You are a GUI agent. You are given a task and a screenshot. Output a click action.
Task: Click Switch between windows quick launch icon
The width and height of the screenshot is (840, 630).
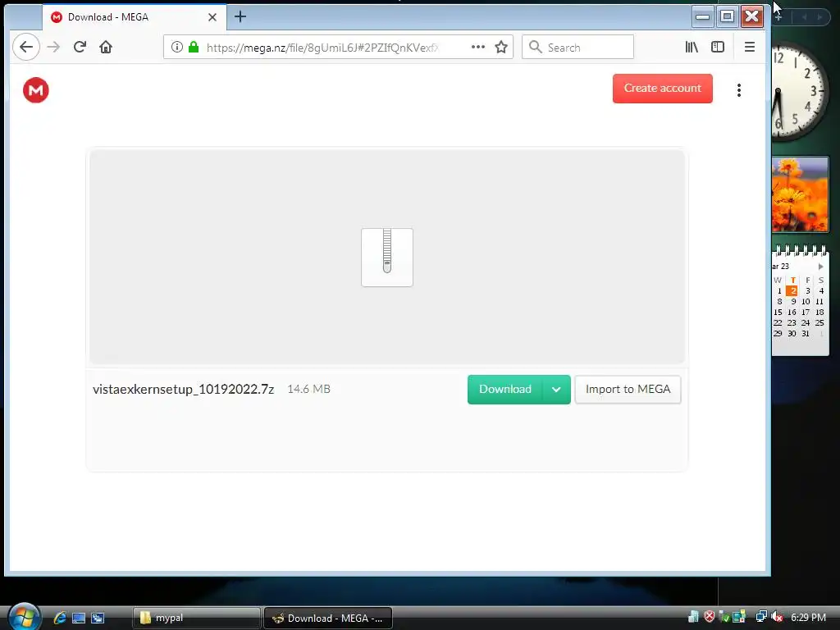pyautogui.click(x=98, y=618)
